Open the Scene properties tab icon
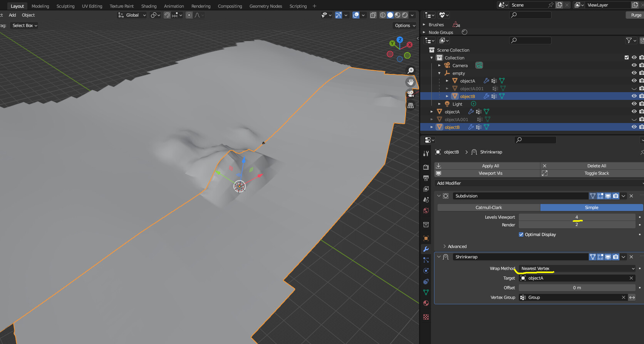The height and width of the screenshot is (344, 644). 426,200
